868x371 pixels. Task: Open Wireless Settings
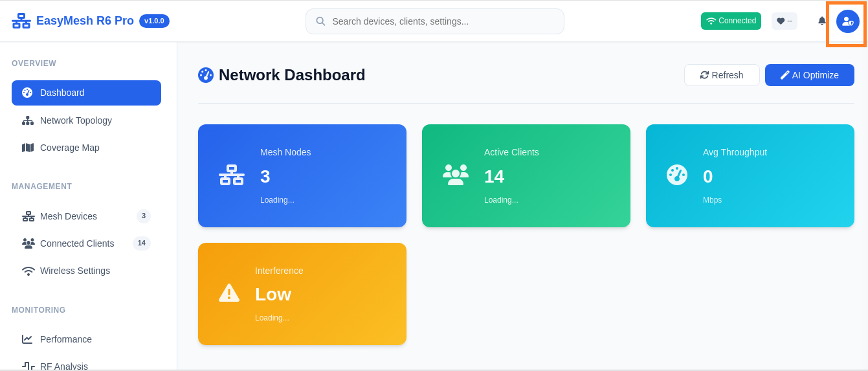[86, 271]
